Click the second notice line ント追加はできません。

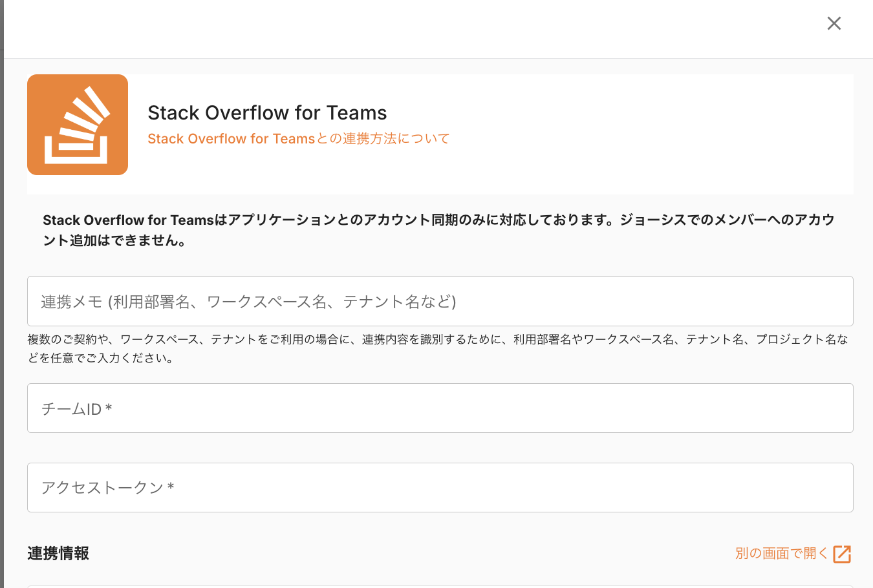tap(115, 241)
